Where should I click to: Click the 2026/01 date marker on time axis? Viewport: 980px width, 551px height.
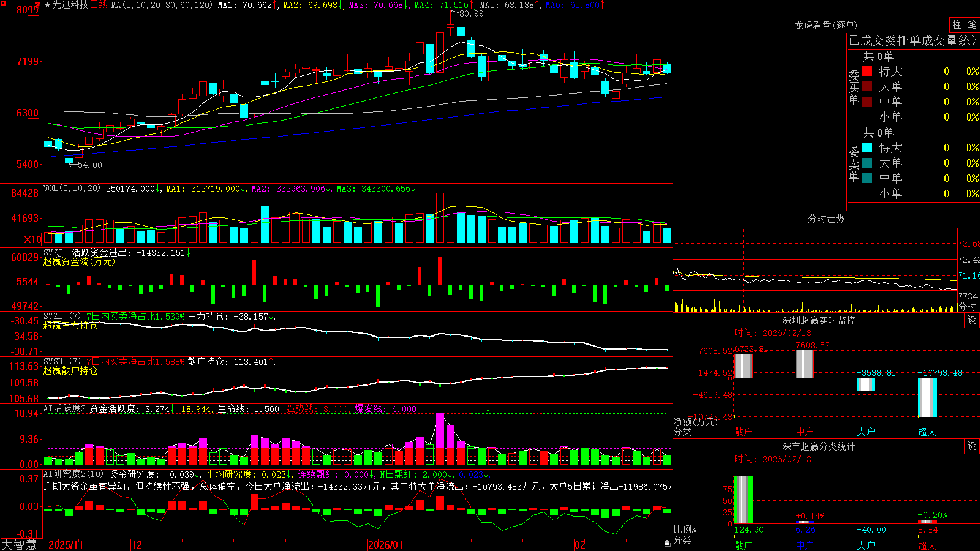[x=386, y=545]
